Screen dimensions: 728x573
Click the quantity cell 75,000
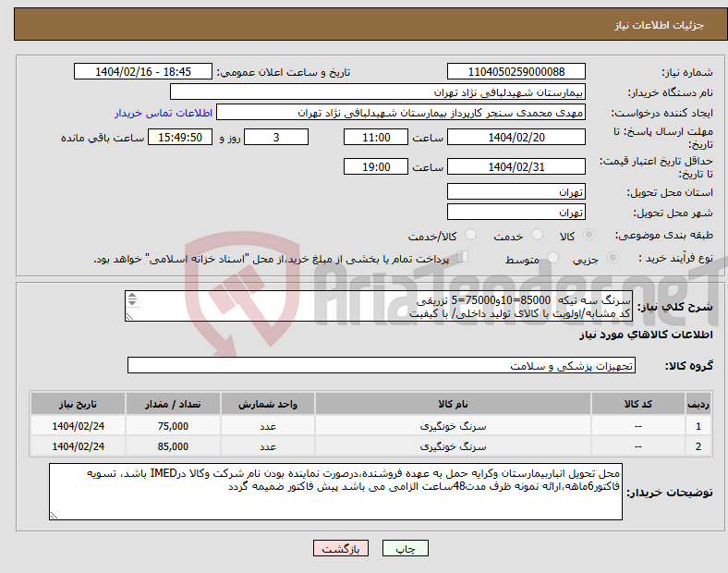point(172,426)
